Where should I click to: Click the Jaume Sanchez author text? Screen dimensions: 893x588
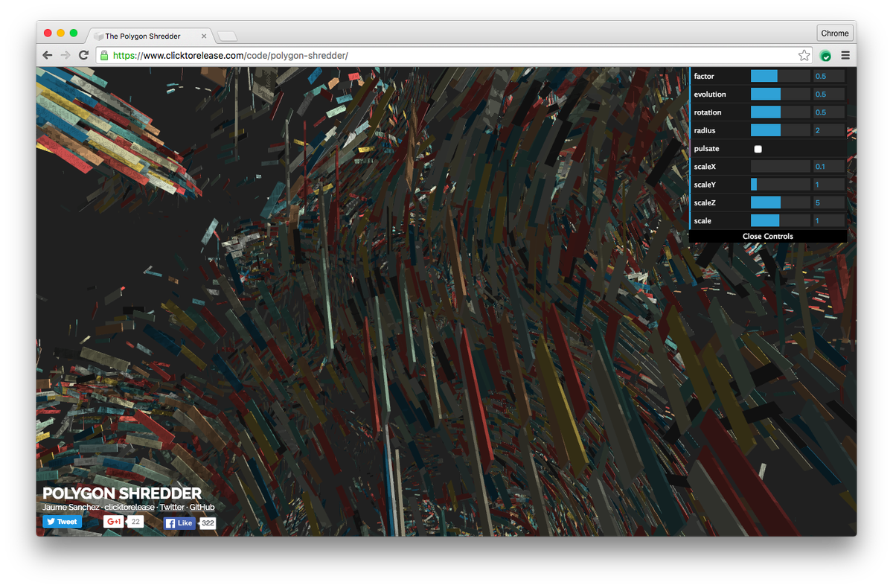coord(71,507)
